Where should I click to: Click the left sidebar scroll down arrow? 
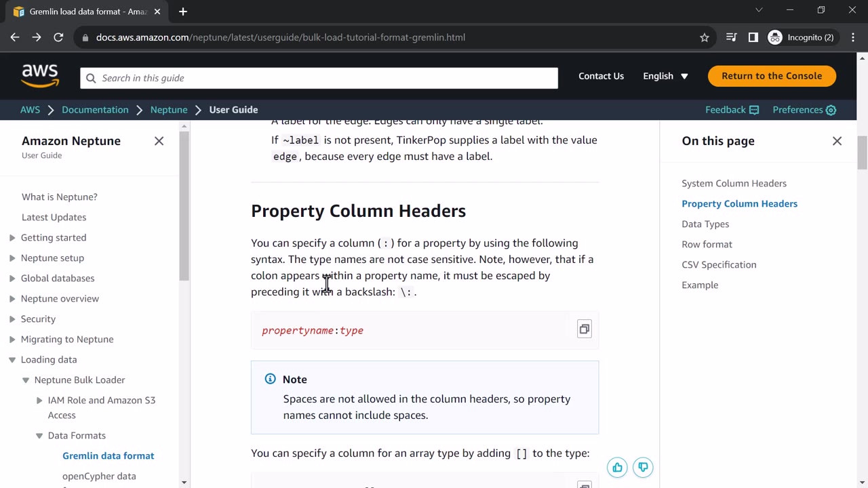(x=184, y=483)
